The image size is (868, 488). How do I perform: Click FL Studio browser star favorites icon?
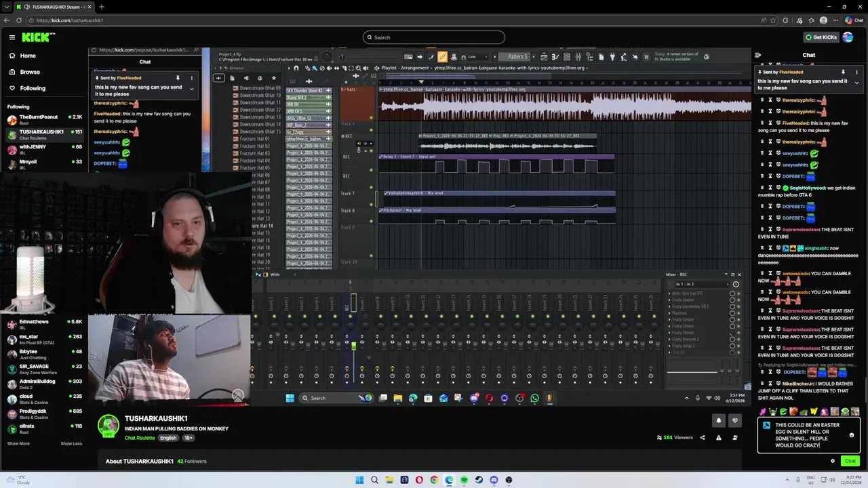pos(274,78)
